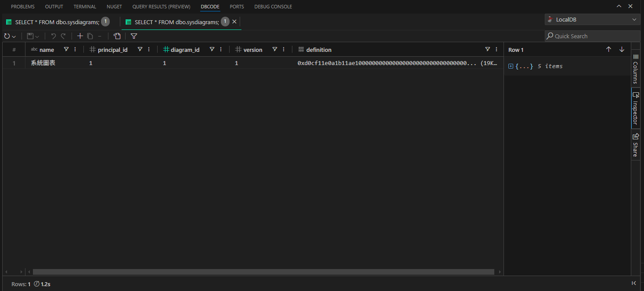Toggle the toolbar filter funnel icon
This screenshot has width=644, height=291.
[x=134, y=36]
